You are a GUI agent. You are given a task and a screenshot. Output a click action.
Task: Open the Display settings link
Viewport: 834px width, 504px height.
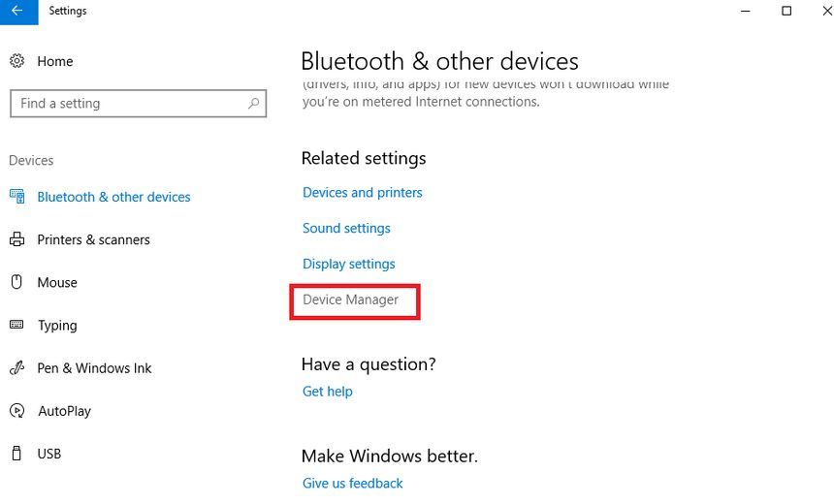[349, 264]
